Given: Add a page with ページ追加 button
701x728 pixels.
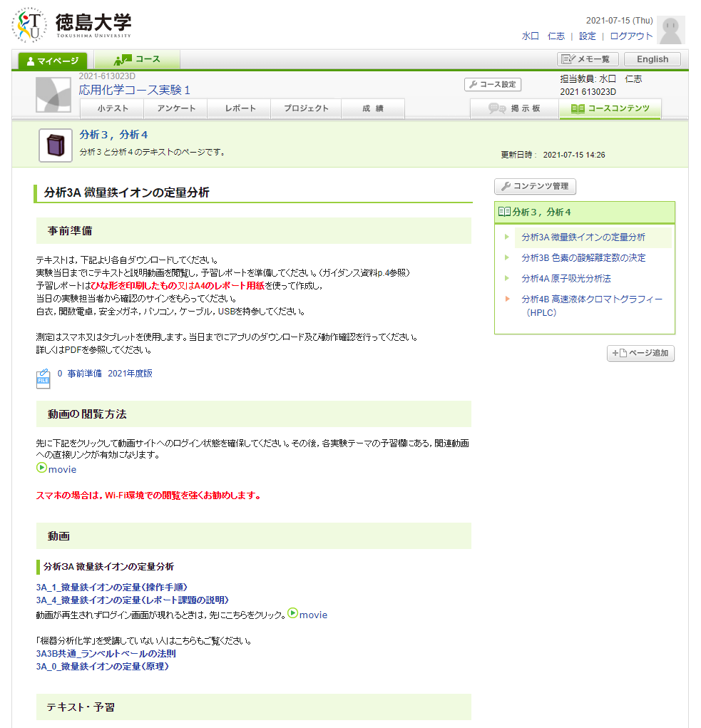Looking at the screenshot, I should pyautogui.click(x=640, y=353).
